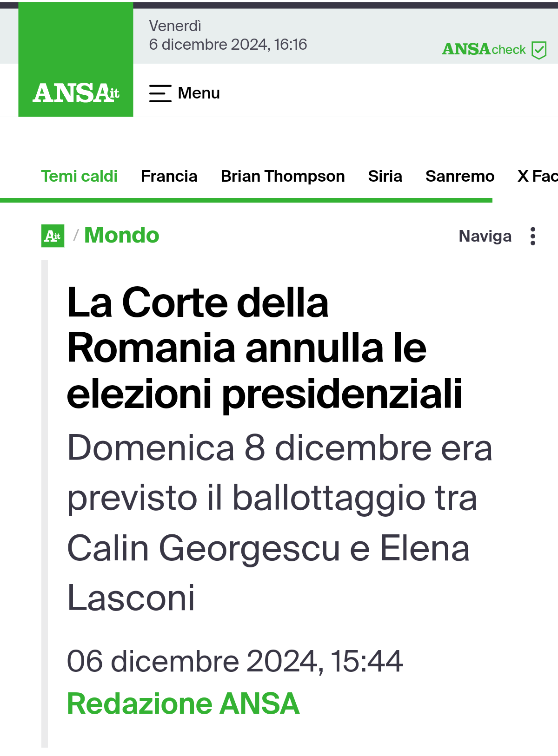558x756 pixels.
Task: Click the header date Venerdì 6 dicembre
Action: coord(228,35)
